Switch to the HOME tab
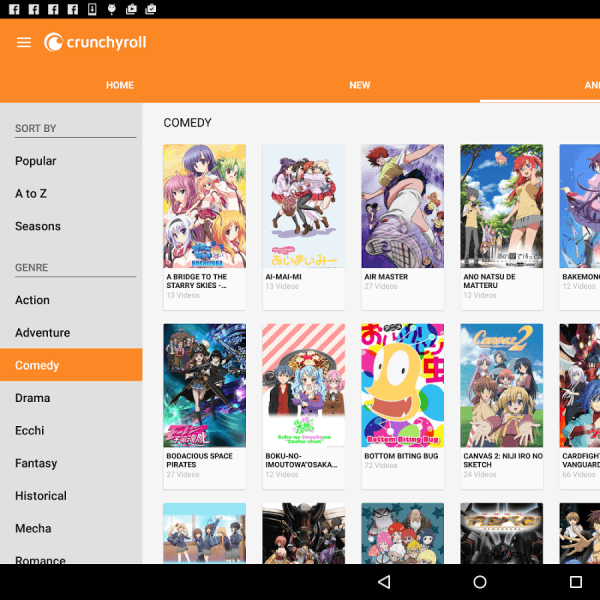Image resolution: width=600 pixels, height=600 pixels. tap(120, 85)
